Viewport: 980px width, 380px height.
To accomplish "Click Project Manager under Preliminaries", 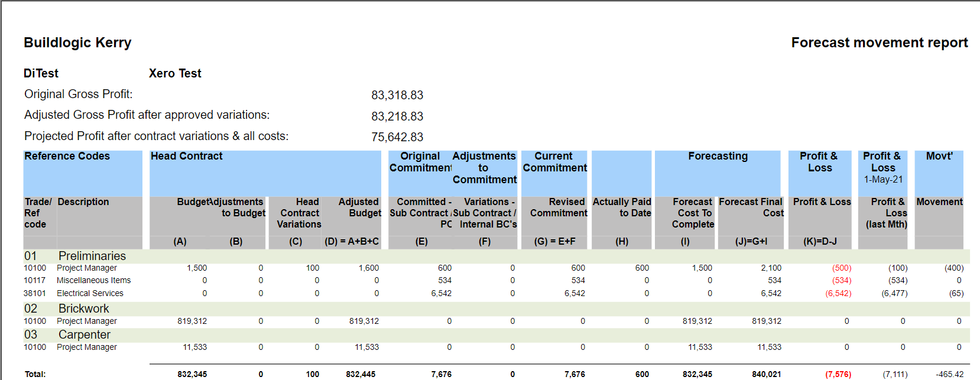I will click(87, 268).
